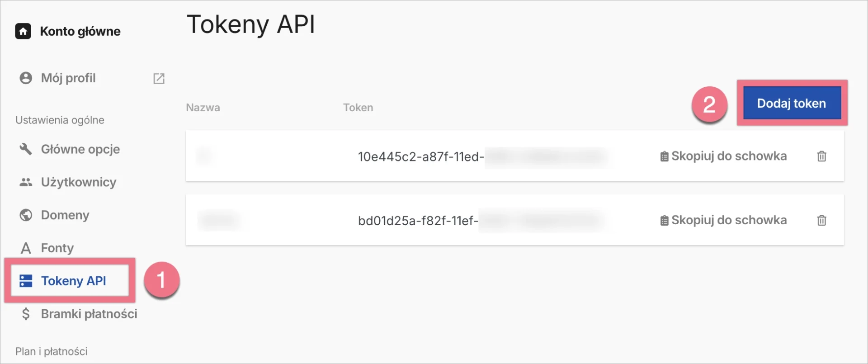Click the users icon for Użytkownicy
This screenshot has height=364, width=868.
click(x=26, y=182)
